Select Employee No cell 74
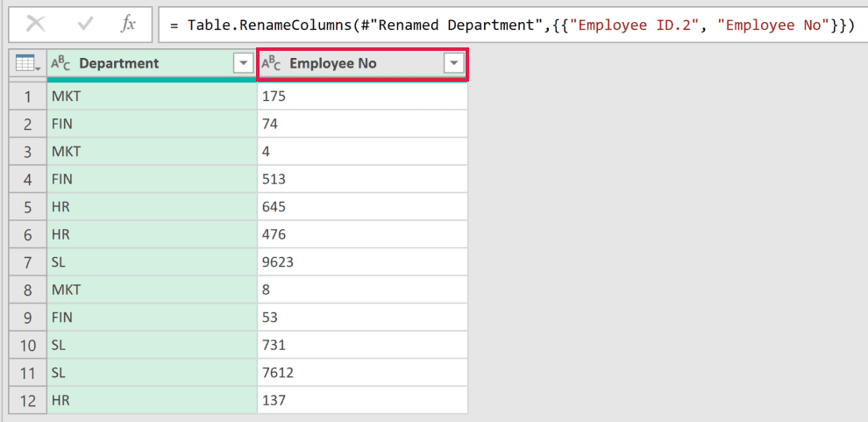The height and width of the screenshot is (422, 868). pyautogui.click(x=363, y=125)
